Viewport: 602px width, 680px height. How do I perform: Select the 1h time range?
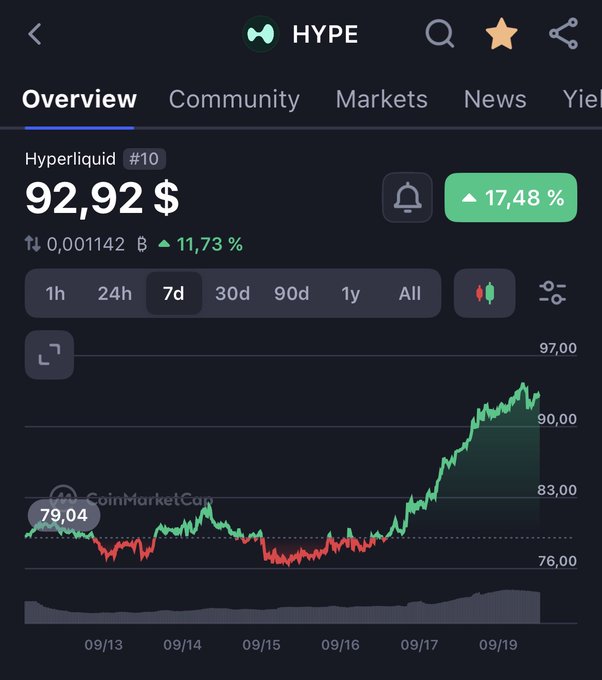point(56,294)
